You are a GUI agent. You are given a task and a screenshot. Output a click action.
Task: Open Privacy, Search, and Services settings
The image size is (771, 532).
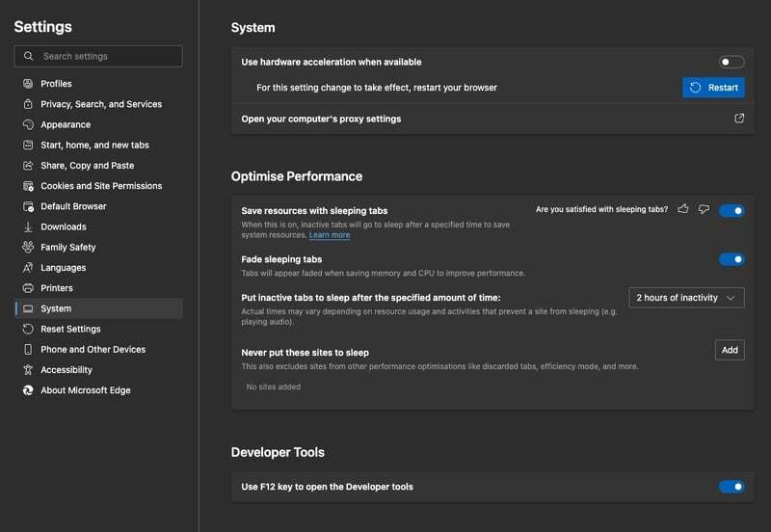[100, 104]
